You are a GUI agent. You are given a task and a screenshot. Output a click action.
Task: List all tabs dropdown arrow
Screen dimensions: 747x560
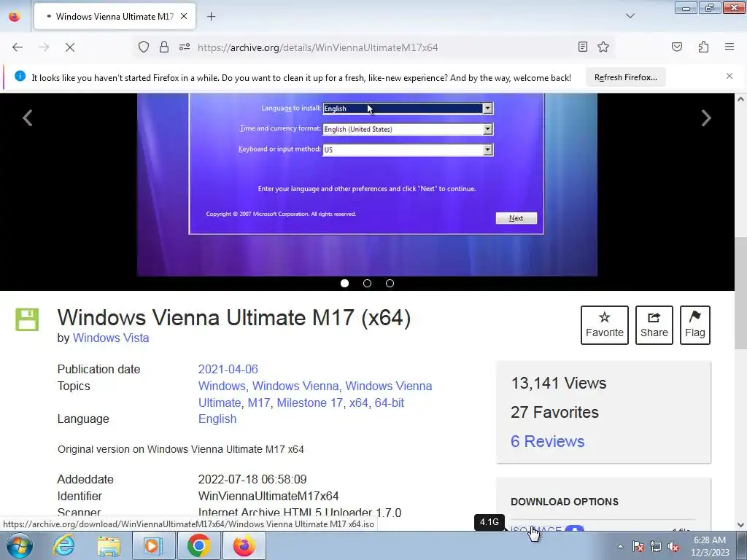tap(630, 16)
